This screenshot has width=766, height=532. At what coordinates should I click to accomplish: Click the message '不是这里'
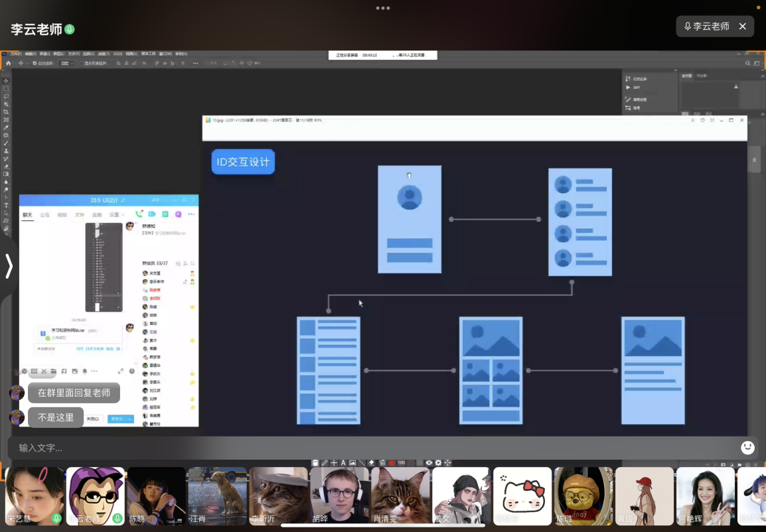[x=56, y=417]
